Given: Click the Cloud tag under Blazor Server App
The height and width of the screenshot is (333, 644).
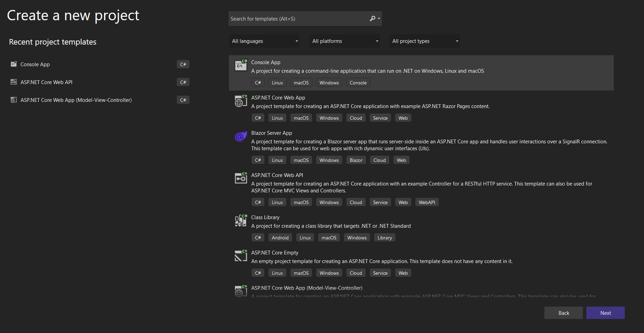Looking at the screenshot, I should pos(379,160).
